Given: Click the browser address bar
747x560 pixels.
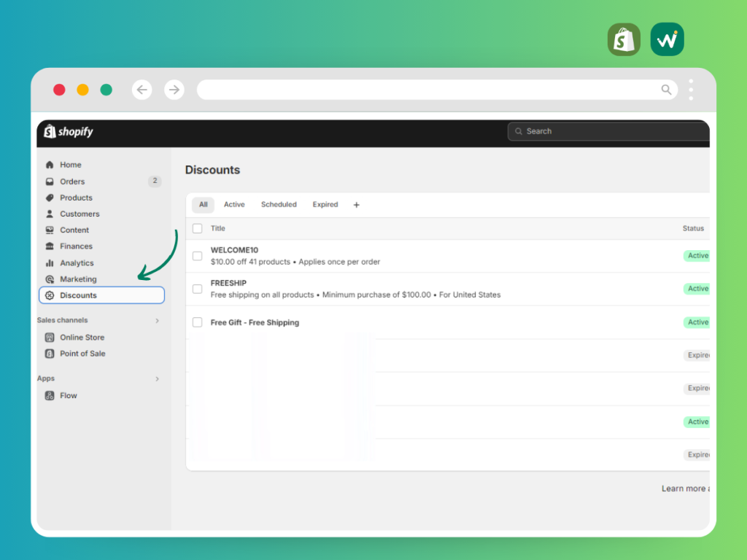Looking at the screenshot, I should pyautogui.click(x=438, y=90).
